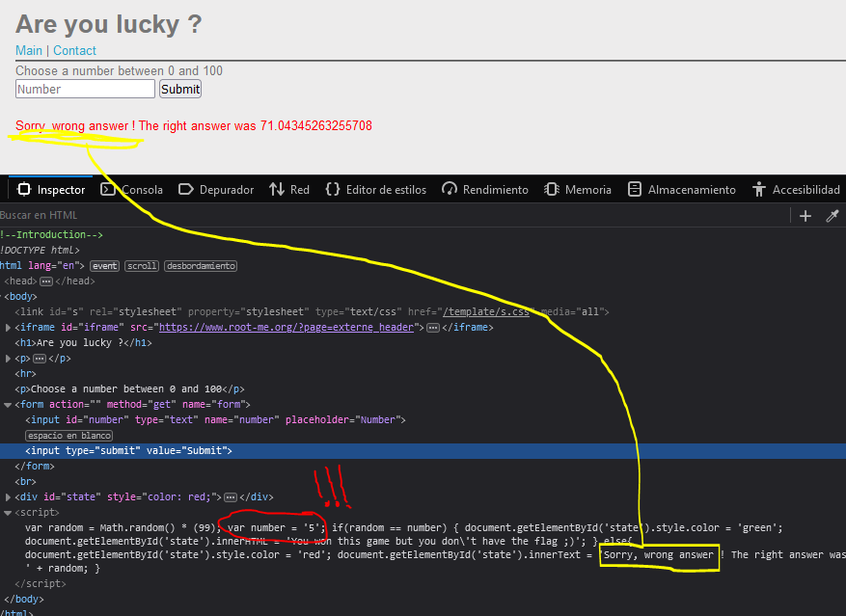Expand the head ellipsis badge
Viewport: 846px width, 616px height.
(46, 281)
